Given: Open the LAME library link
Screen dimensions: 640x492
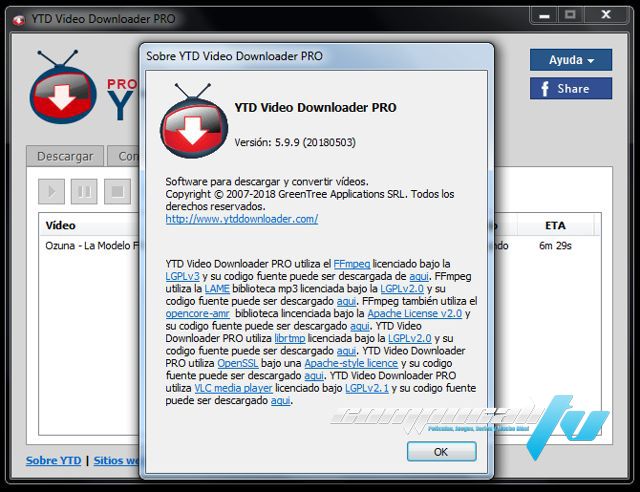Looking at the screenshot, I should [217, 289].
